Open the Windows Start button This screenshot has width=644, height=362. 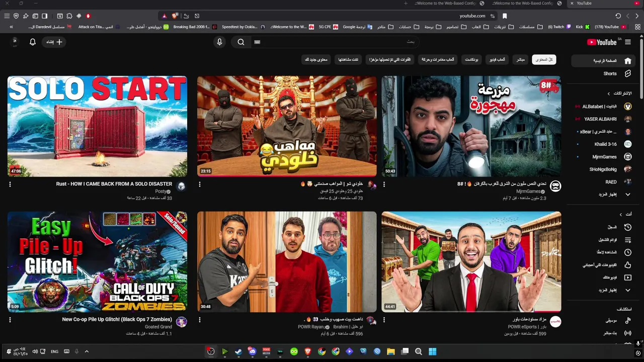(432, 352)
